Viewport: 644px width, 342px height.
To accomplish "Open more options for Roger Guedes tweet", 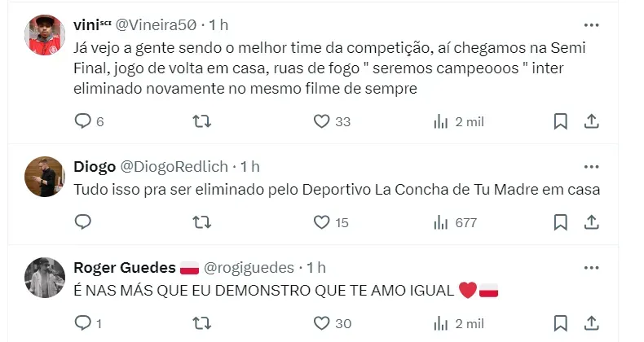I will [x=592, y=268].
